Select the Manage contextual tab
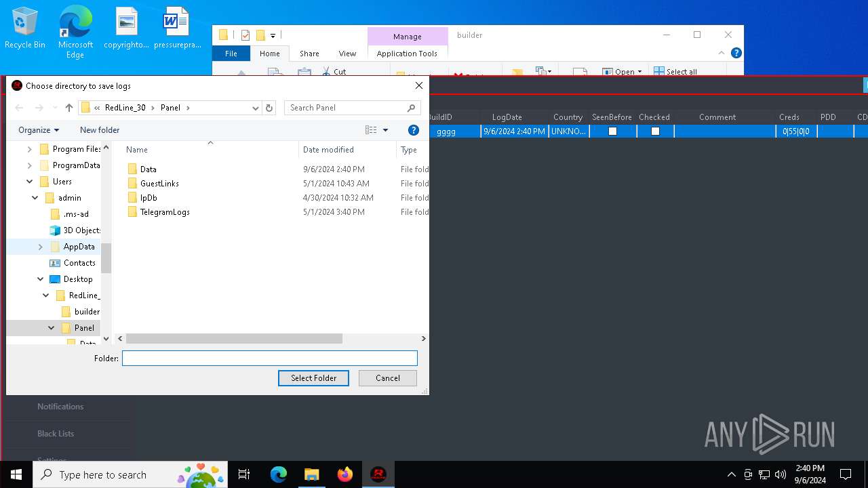Screen dimensions: 868x488 tap(407, 37)
